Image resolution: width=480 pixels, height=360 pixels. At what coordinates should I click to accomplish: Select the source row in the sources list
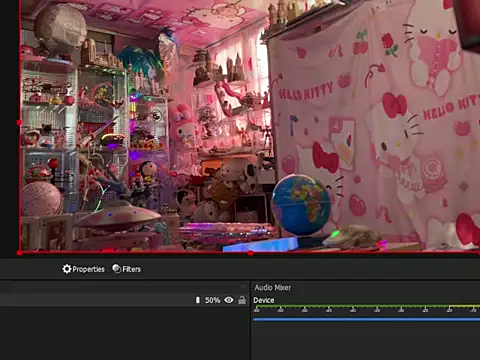(123, 300)
